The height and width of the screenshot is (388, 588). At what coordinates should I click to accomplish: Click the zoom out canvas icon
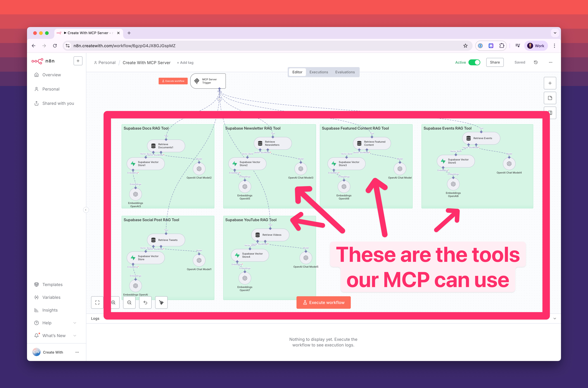[x=129, y=302]
